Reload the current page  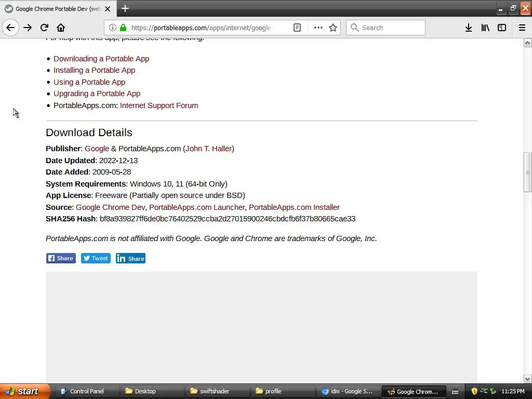tap(44, 28)
